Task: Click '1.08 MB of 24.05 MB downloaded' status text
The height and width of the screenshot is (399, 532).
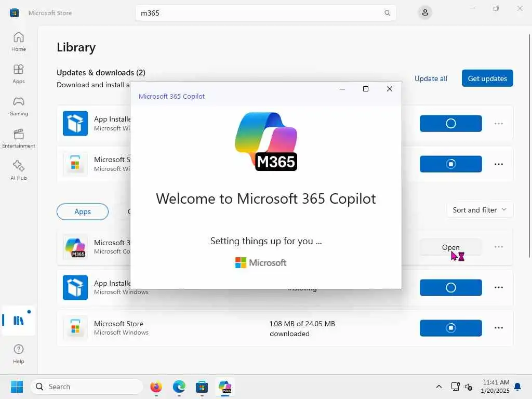Action: click(302, 328)
